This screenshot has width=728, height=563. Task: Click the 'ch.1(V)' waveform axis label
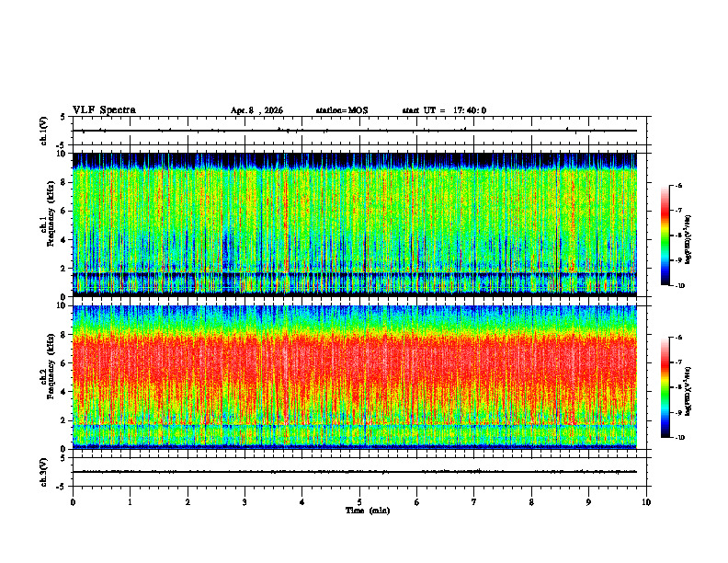(x=43, y=131)
